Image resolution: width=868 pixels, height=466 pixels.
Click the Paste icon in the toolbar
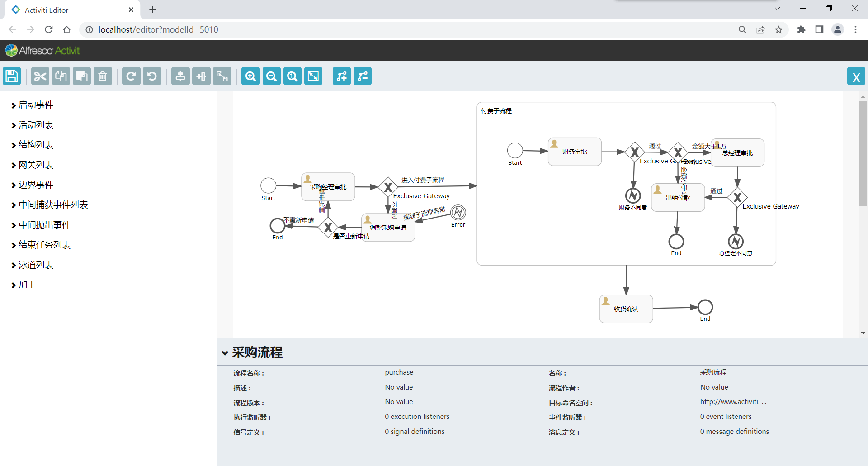click(82, 76)
